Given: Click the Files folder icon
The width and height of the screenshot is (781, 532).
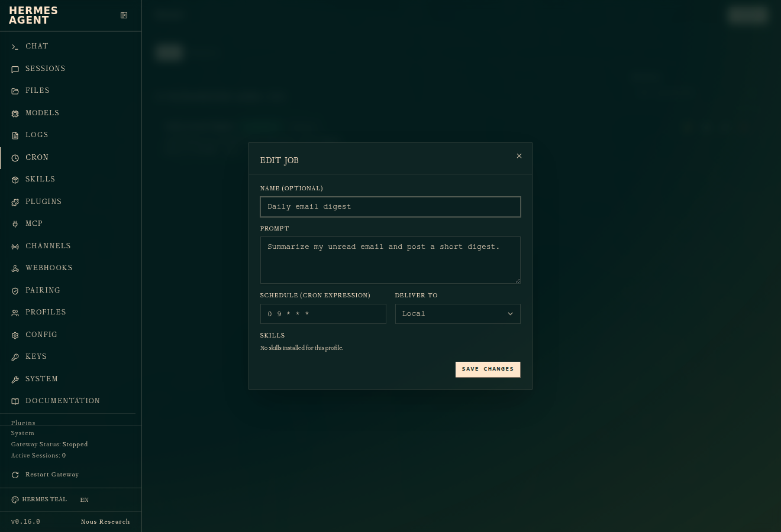Looking at the screenshot, I should click(x=15, y=91).
